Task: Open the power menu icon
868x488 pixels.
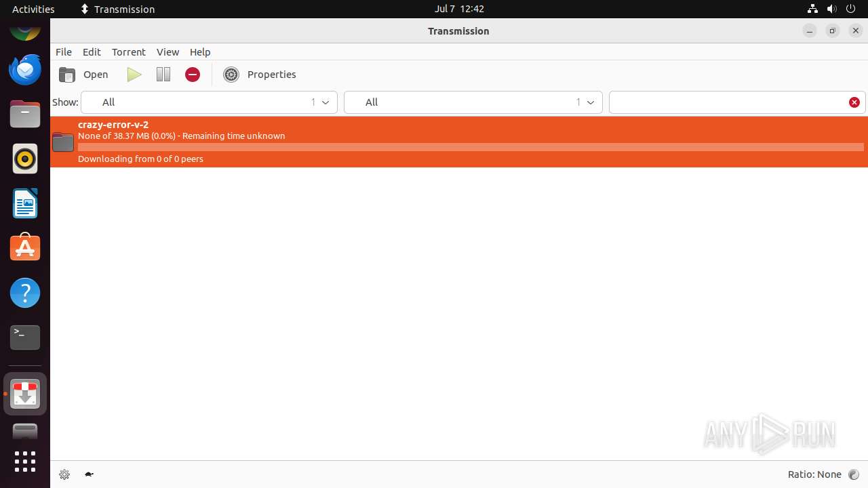Action: pyautogui.click(x=851, y=9)
